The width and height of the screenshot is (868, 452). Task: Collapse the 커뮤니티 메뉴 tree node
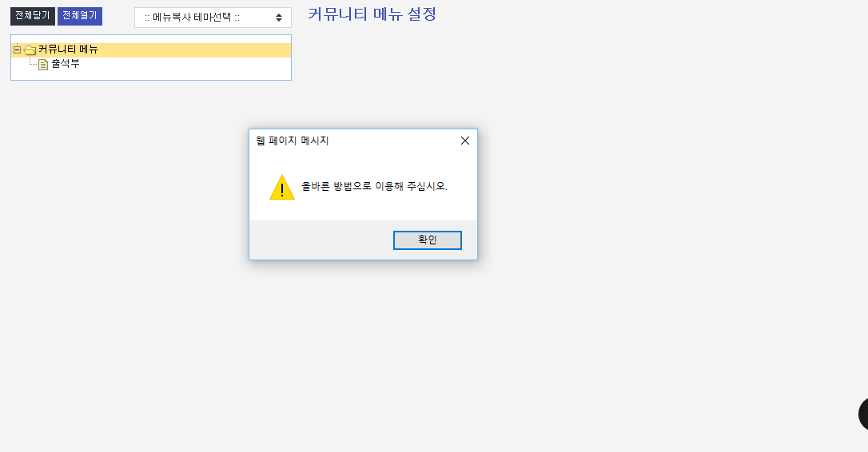[x=17, y=50]
